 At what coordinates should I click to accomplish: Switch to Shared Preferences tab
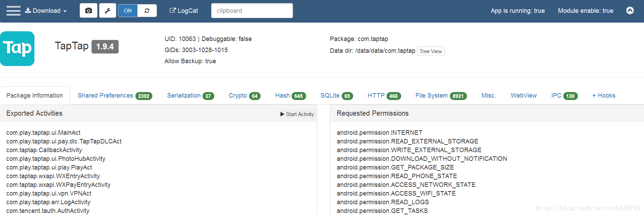(x=115, y=96)
